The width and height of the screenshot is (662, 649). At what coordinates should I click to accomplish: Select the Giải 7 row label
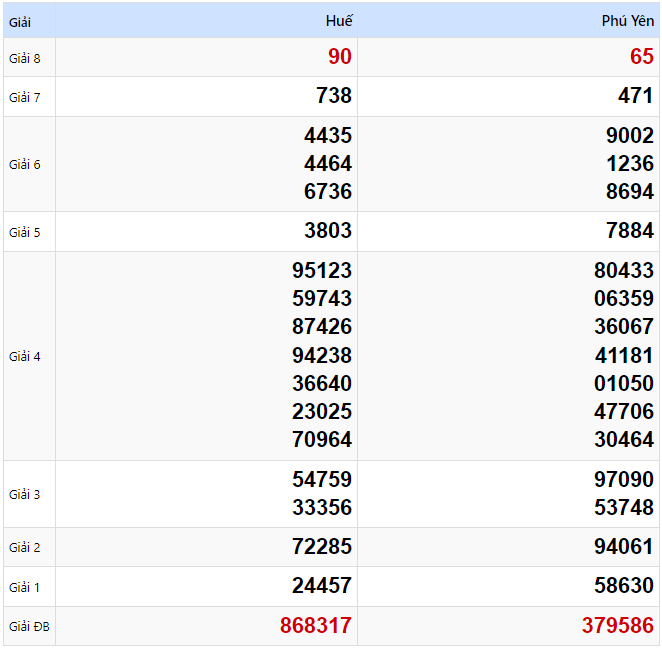point(25,97)
